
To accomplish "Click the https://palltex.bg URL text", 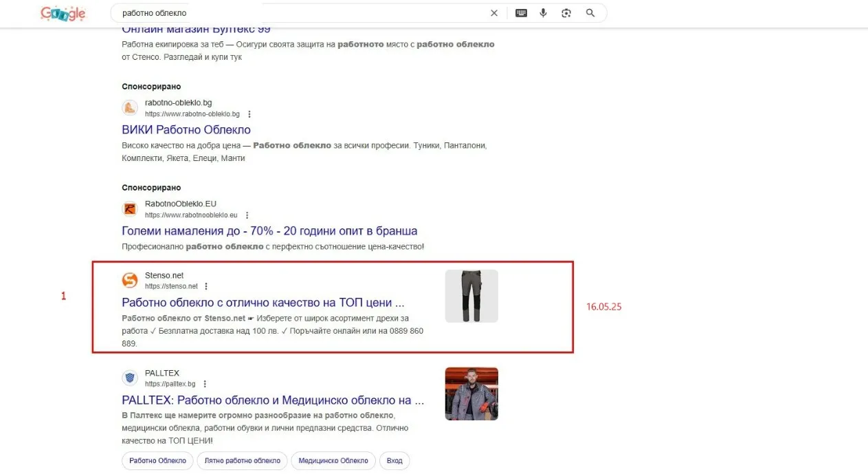I will click(170, 384).
